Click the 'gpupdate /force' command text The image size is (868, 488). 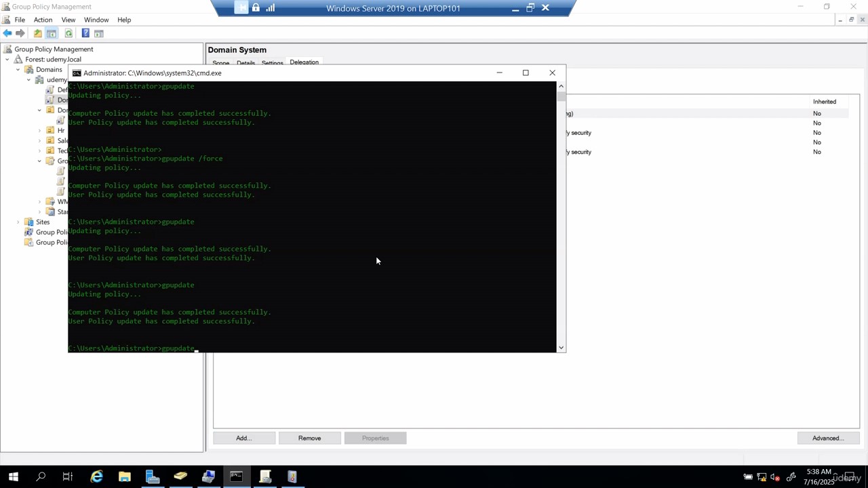(192, 159)
